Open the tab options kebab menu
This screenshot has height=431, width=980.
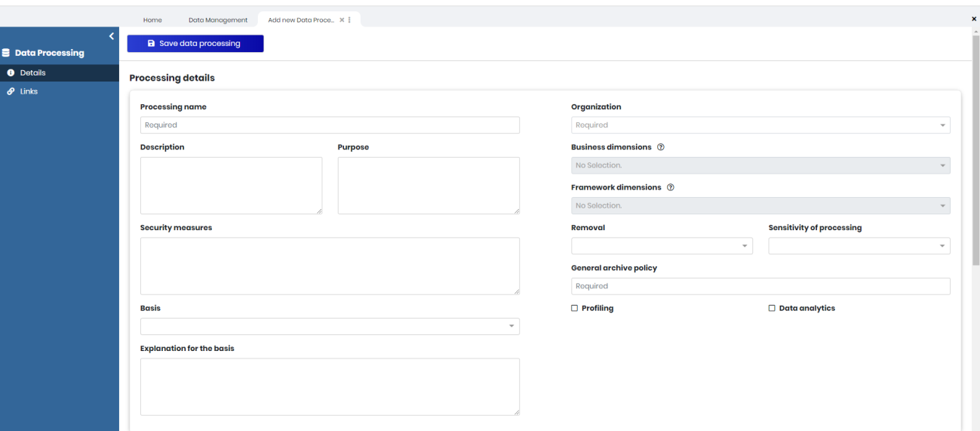pyautogui.click(x=349, y=20)
